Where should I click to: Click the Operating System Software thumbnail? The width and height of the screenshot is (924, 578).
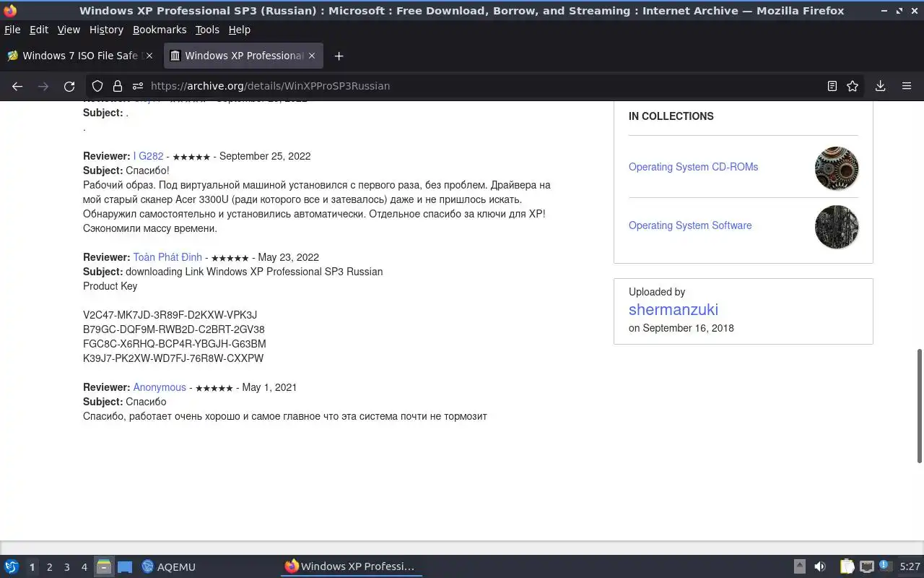coord(837,227)
